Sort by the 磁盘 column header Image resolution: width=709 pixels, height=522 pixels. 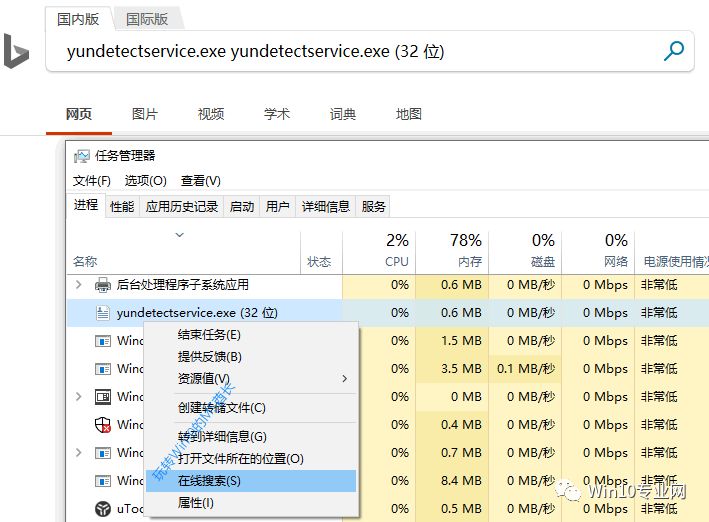pyautogui.click(x=525, y=252)
